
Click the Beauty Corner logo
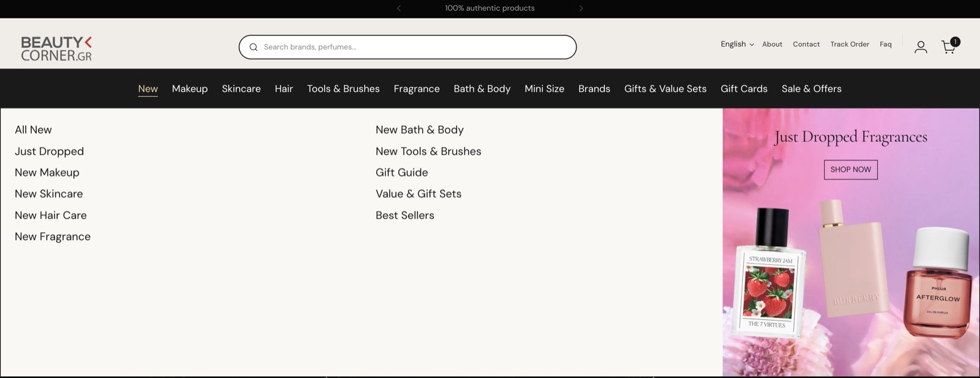(x=56, y=48)
